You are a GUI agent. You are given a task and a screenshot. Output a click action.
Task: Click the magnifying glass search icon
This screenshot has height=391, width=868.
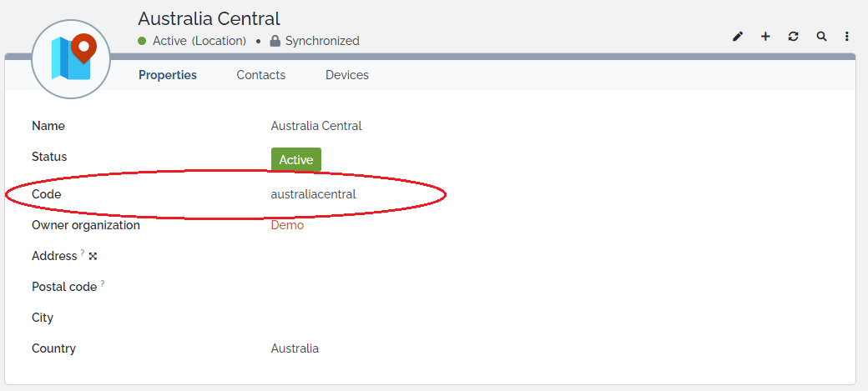pos(821,37)
